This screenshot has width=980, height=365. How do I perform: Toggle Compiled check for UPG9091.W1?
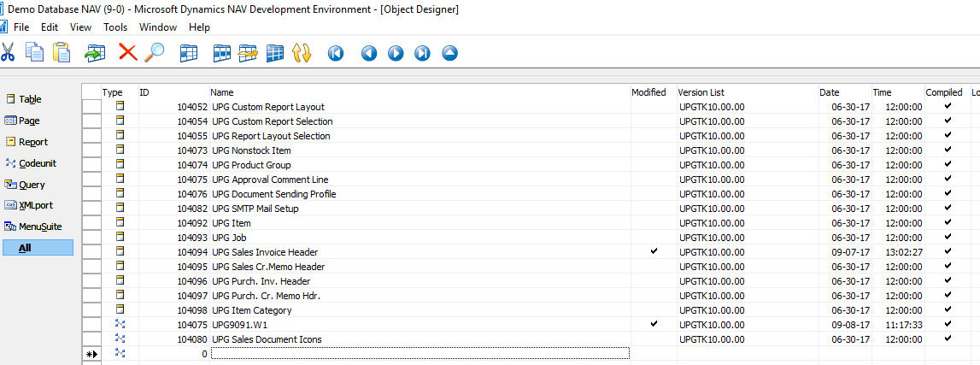(948, 324)
